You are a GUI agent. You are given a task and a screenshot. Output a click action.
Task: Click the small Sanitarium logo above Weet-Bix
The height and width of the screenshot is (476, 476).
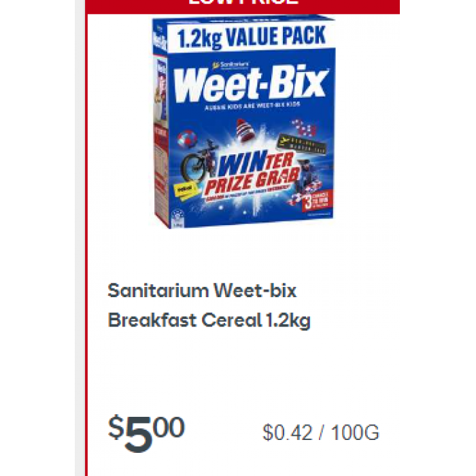231,65
